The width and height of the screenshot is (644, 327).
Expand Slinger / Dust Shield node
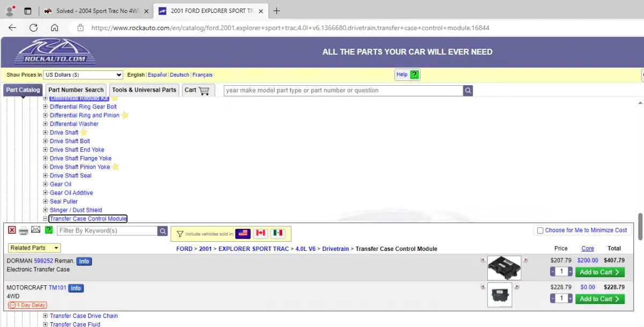click(46, 210)
